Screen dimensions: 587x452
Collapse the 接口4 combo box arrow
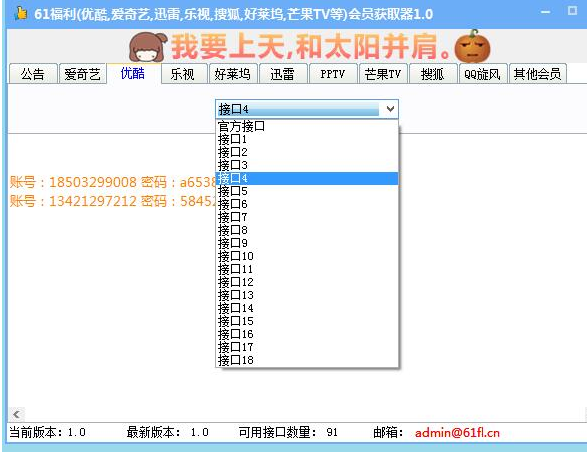point(390,109)
